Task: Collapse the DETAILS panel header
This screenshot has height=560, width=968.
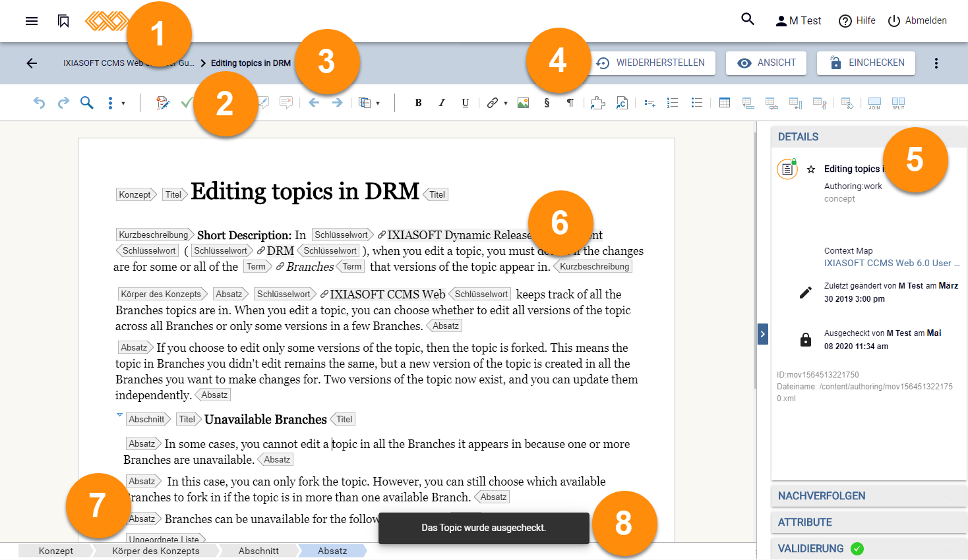Action: (x=868, y=137)
